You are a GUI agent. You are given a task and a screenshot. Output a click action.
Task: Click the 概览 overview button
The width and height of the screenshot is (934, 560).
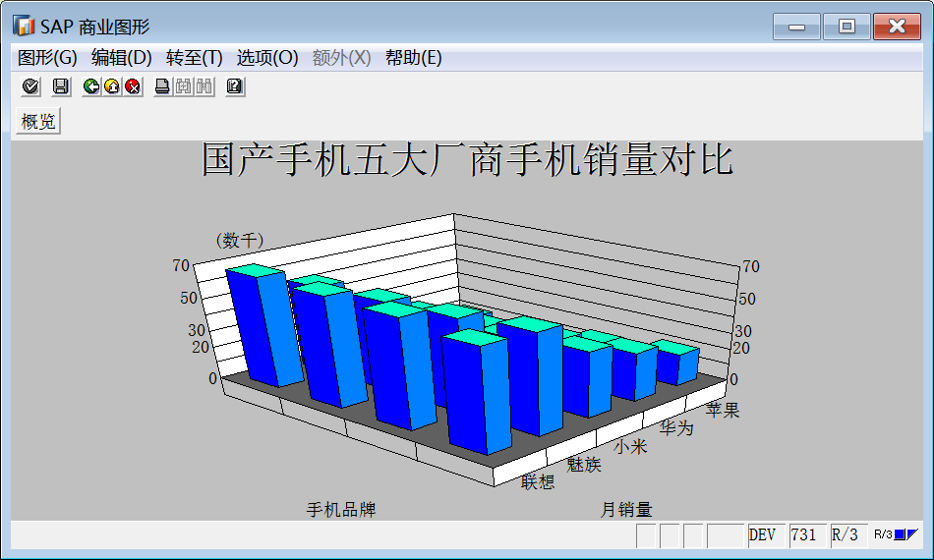(38, 122)
